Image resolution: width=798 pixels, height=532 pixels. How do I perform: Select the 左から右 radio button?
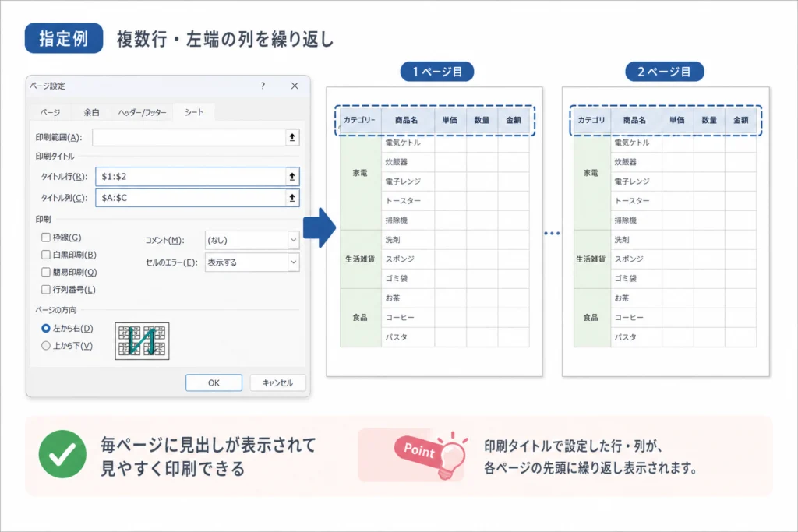(x=46, y=329)
